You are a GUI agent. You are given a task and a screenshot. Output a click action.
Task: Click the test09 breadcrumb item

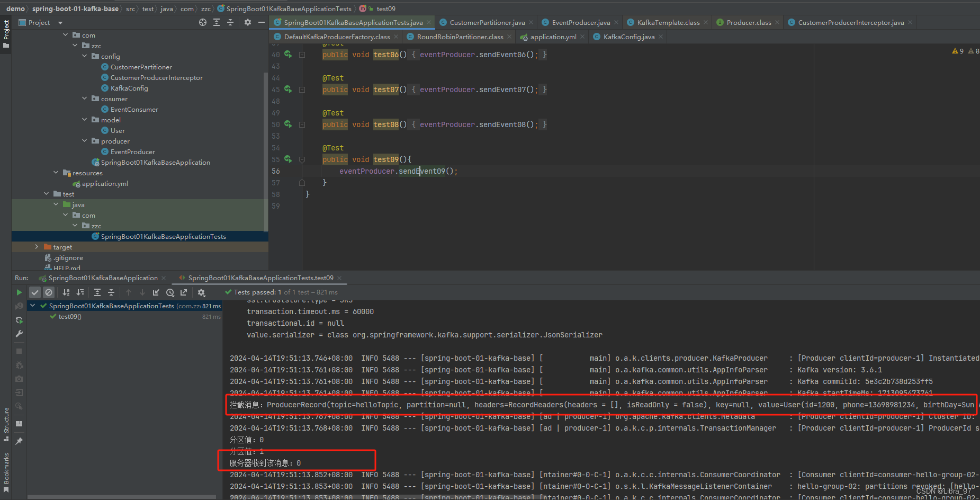[x=386, y=8]
